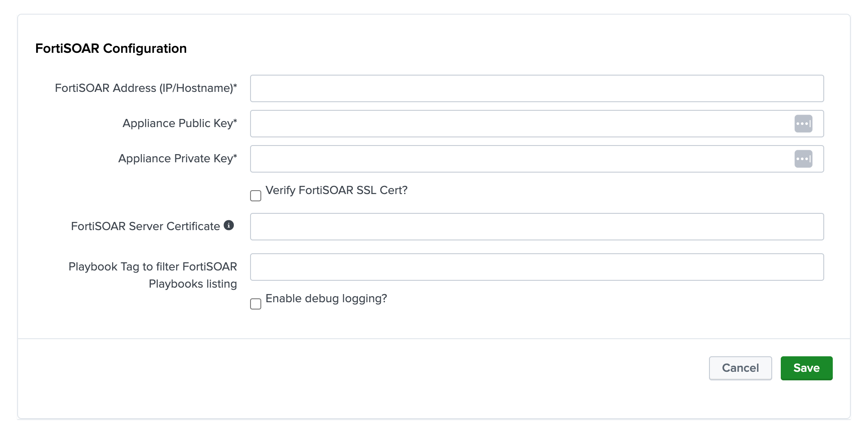Click the Appliance Public Key reveal icon
The width and height of the screenshot is (868, 431).
click(x=803, y=124)
